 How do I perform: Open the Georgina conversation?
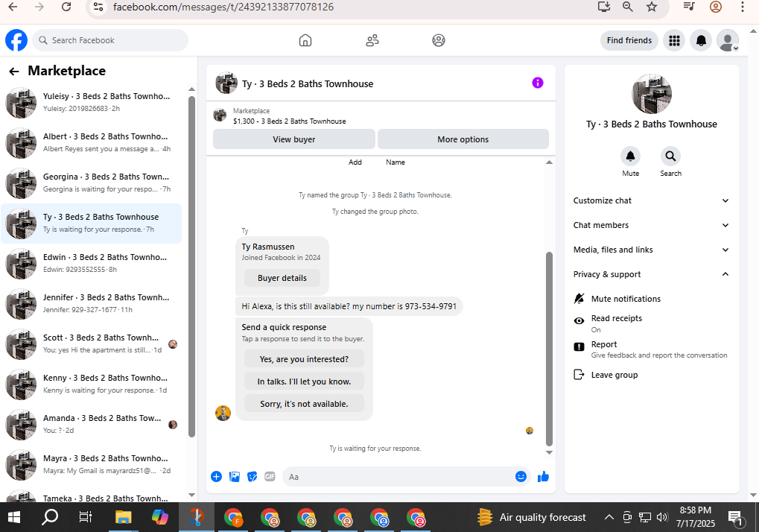(92, 183)
